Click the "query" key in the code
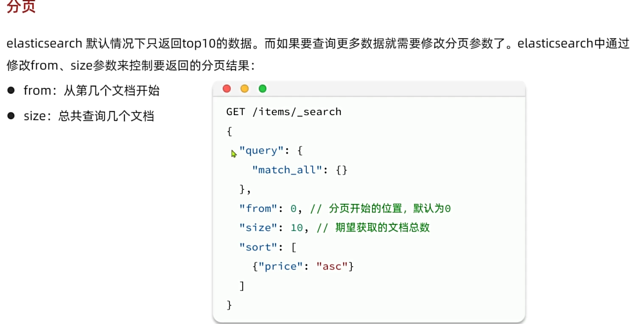 point(261,150)
